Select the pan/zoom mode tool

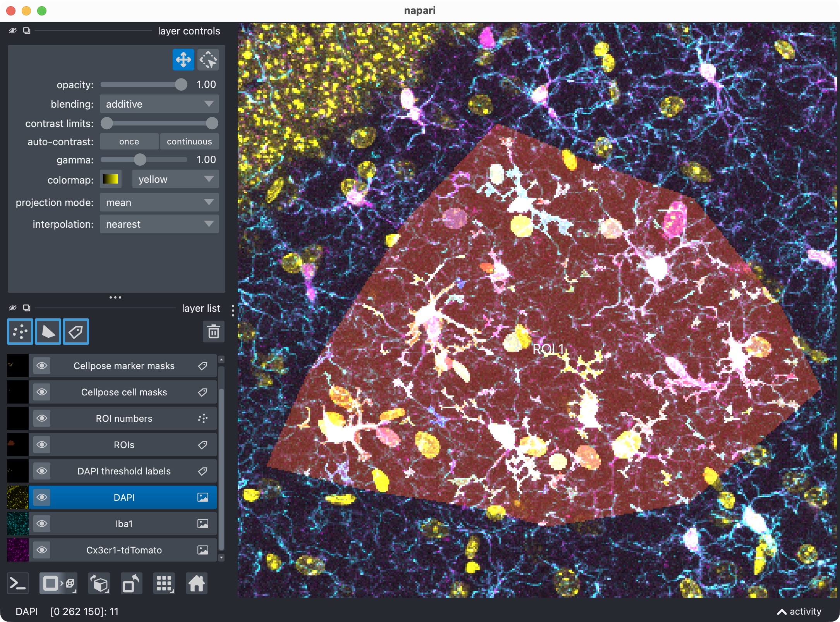click(x=183, y=60)
